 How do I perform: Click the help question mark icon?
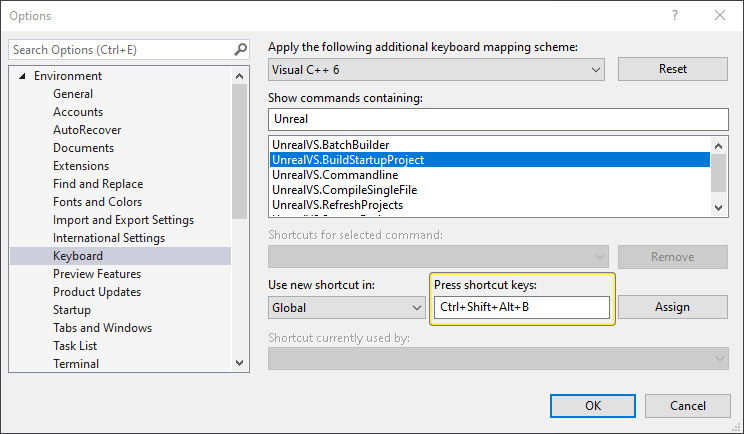tap(675, 16)
